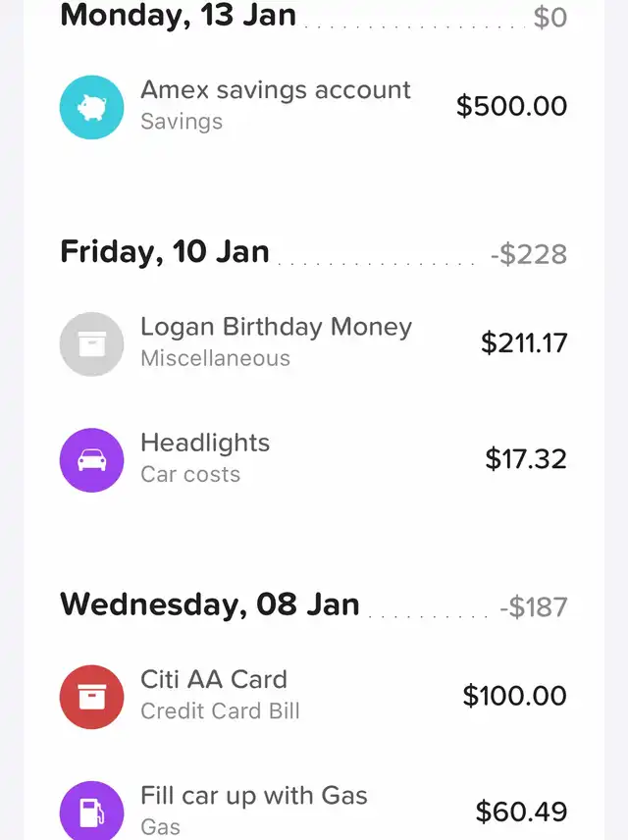Viewport: 628px width, 840px height.
Task: Tap the gray Miscellaneous box icon
Action: pos(91,343)
